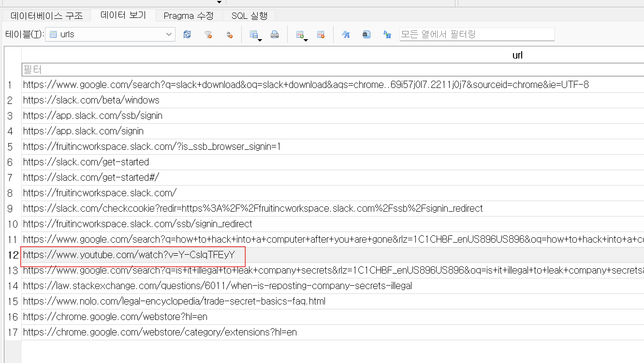Switch to the 데이터 보기 tab

(x=123, y=15)
